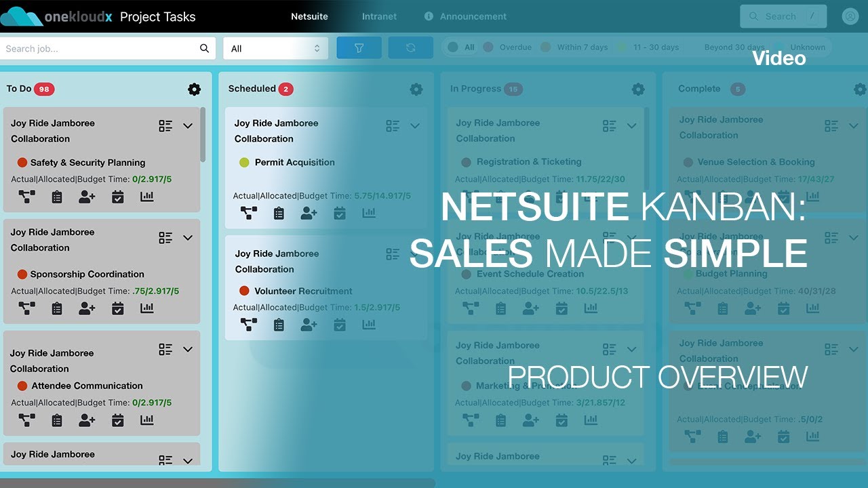This screenshot has width=868, height=488.
Task: Open the Announcement tab
Action: coord(466,16)
